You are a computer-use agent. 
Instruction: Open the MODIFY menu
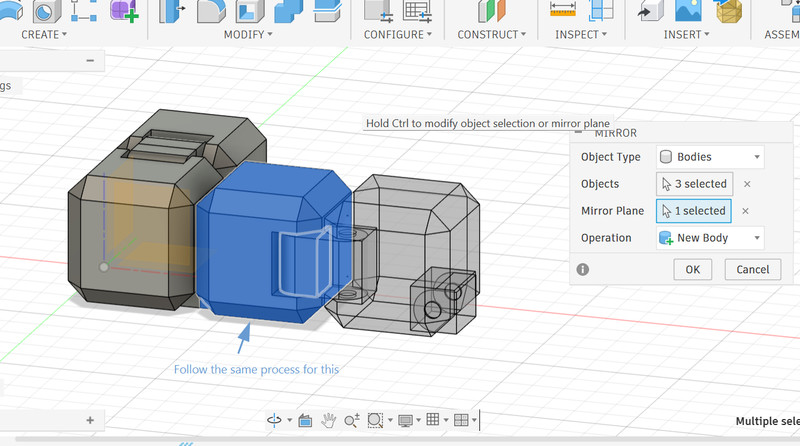pyautogui.click(x=247, y=35)
